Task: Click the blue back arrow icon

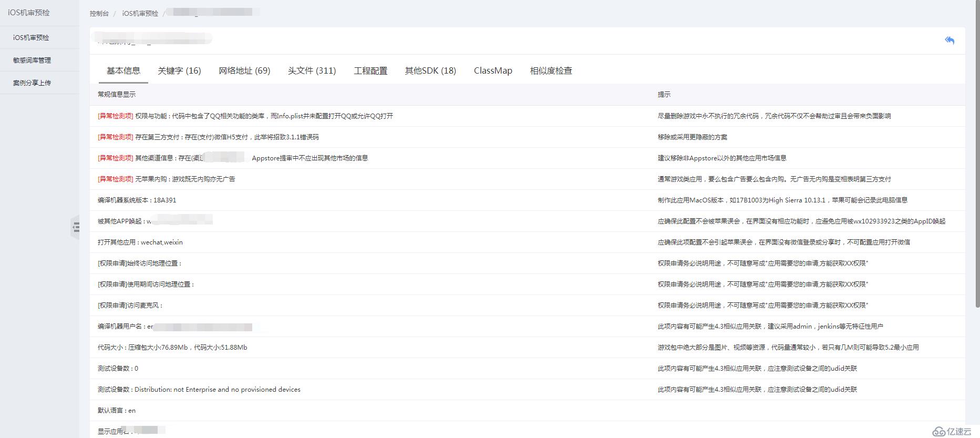Action: [950, 40]
